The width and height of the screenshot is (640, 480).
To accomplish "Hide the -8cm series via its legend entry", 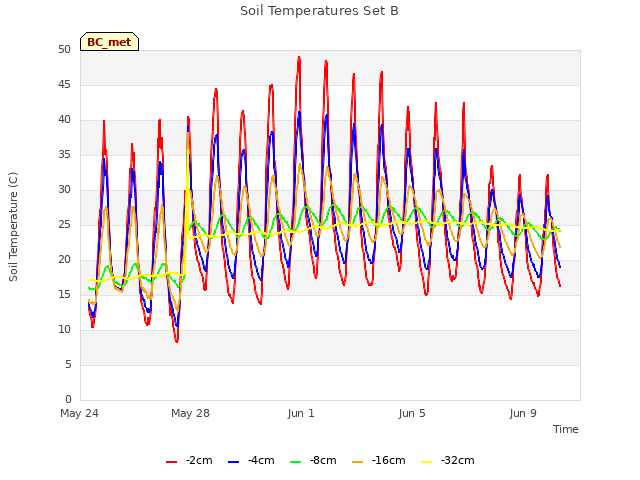I will (313, 461).
